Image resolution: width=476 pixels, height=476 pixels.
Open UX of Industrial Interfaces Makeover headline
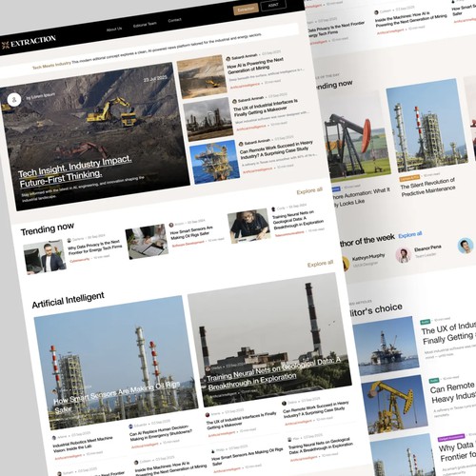[x=266, y=107]
